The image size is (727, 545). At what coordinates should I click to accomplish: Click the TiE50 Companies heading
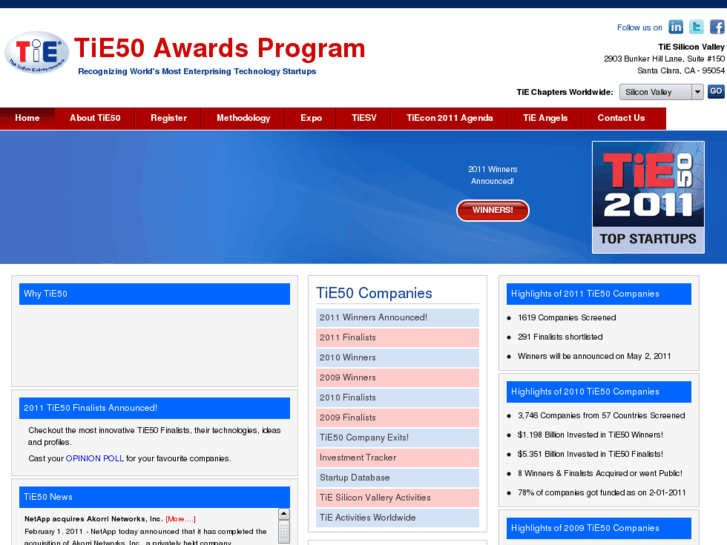click(374, 293)
